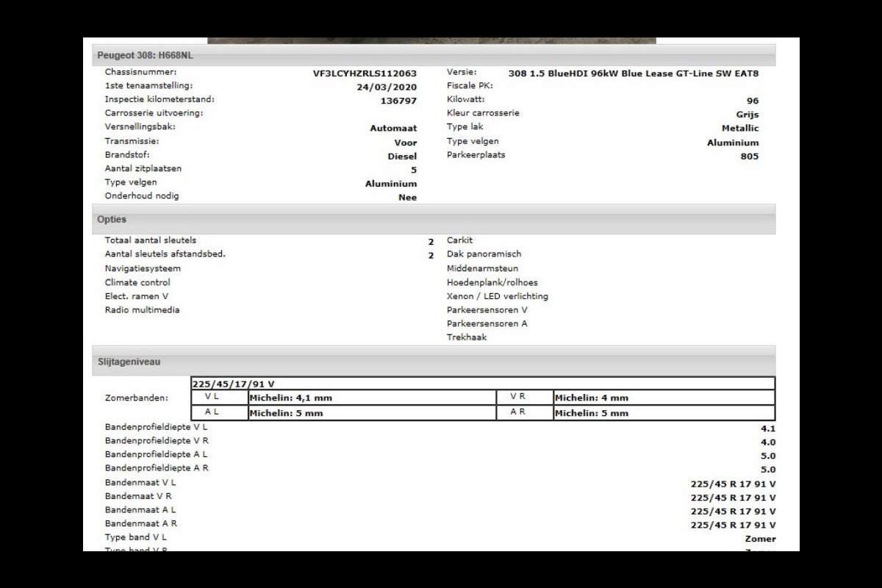Click the Navigatiesysteem option
Viewport: 882px width, 588px height.
click(x=143, y=269)
